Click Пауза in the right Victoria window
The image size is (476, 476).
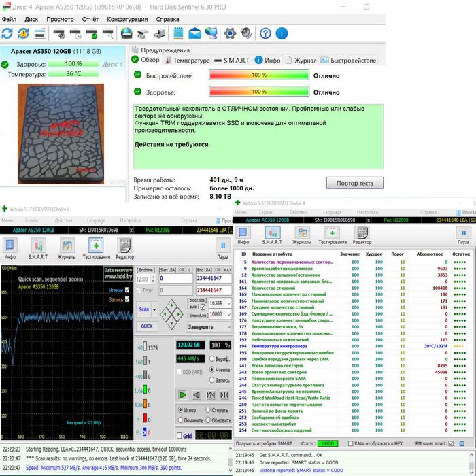(463, 235)
